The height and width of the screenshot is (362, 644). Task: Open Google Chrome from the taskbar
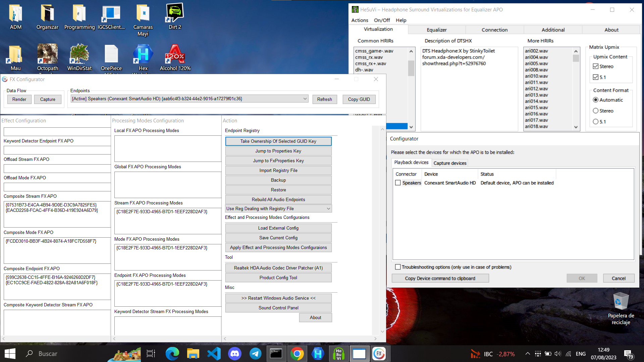(x=297, y=354)
